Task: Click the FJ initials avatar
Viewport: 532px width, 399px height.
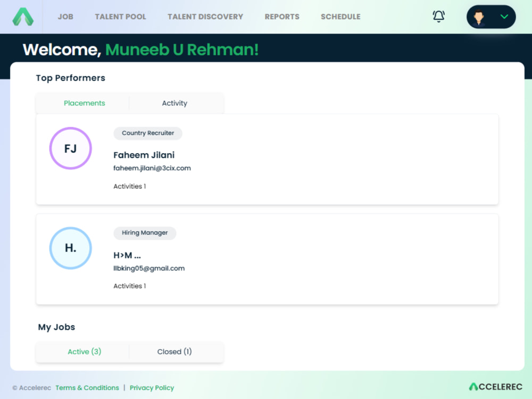Action: (71, 148)
